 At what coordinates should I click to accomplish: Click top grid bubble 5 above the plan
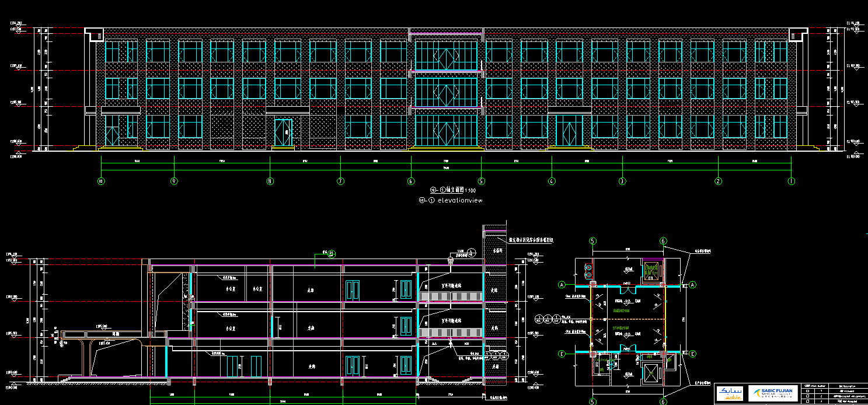pos(593,240)
